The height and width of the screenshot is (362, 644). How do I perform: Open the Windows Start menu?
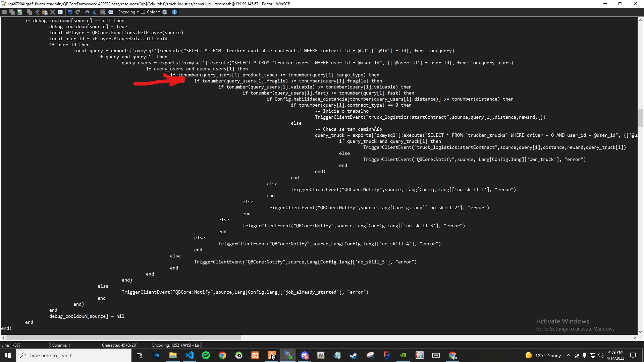8,355
